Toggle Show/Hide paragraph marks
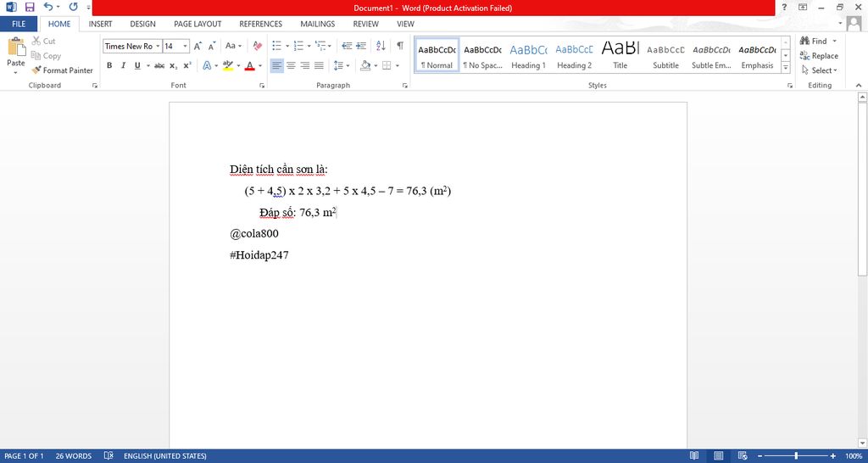Viewport: 868px width, 463px height. pos(400,46)
